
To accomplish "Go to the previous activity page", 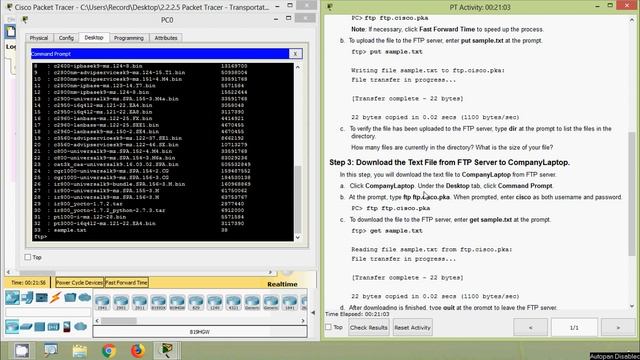I will (x=530, y=327).
